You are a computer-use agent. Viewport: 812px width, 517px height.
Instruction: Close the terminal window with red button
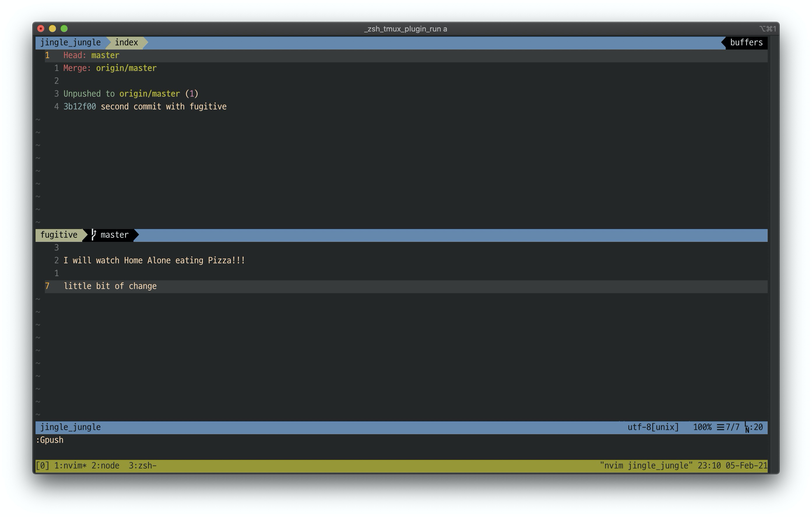(x=41, y=29)
